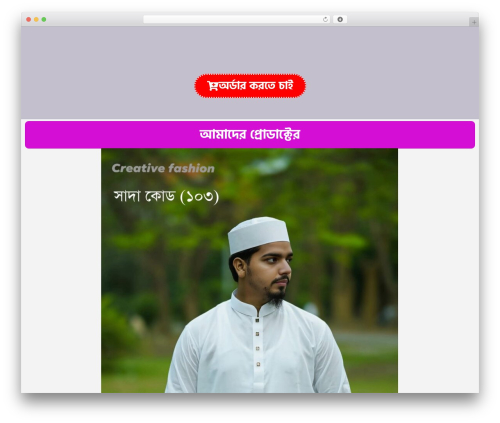Image resolution: width=500 pixels, height=423 pixels.
Task: Click the সাদা কোড (১০৩) text on image
Action: (x=166, y=196)
